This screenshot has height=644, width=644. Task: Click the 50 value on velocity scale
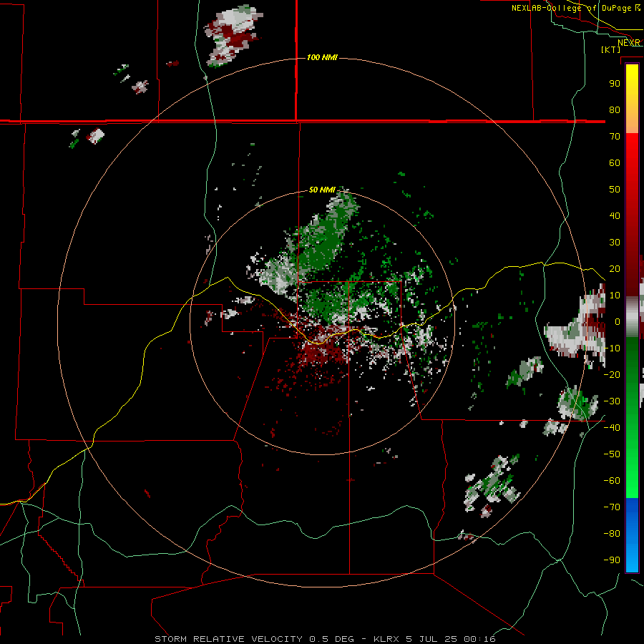pos(615,190)
